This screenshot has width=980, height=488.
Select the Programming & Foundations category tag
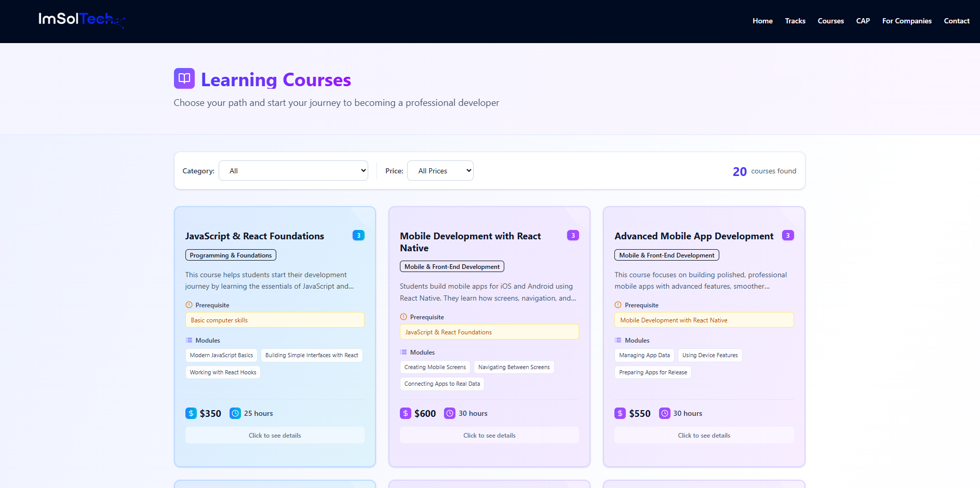pyautogui.click(x=231, y=255)
